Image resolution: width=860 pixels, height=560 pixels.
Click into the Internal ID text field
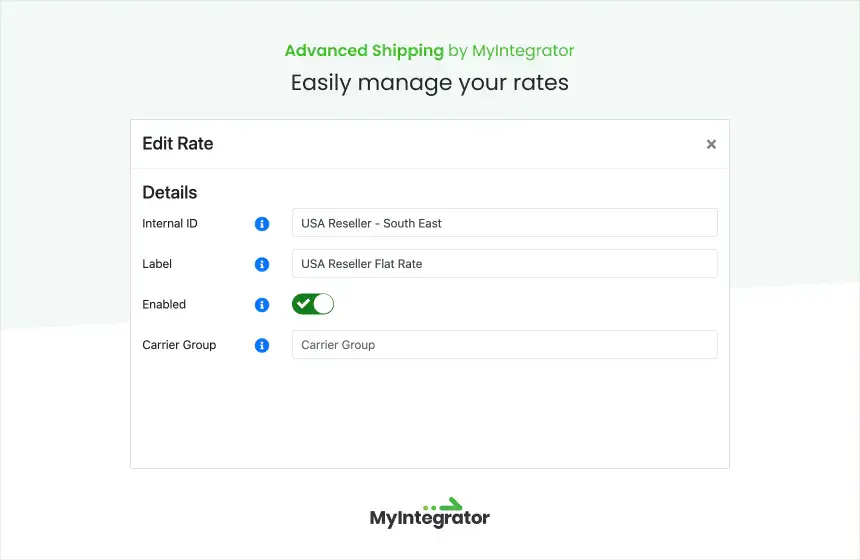pyautogui.click(x=505, y=223)
